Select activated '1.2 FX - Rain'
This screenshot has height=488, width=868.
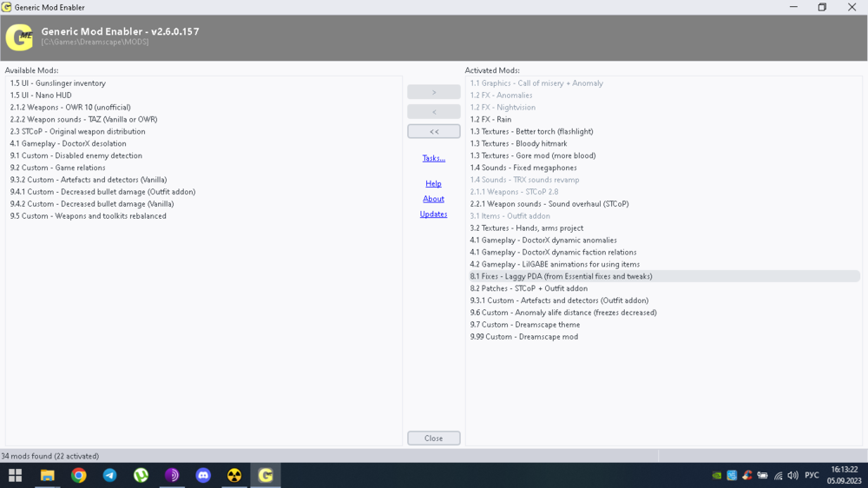[490, 120]
